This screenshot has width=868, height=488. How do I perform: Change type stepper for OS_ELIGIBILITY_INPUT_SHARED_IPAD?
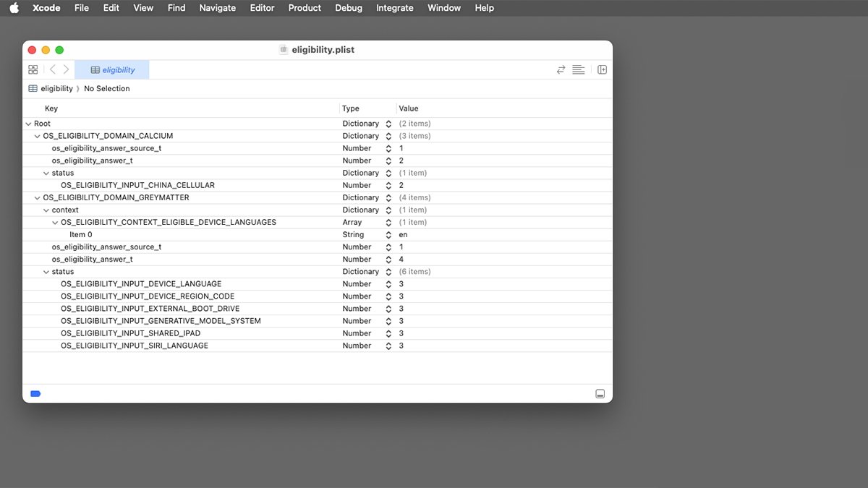tap(388, 333)
